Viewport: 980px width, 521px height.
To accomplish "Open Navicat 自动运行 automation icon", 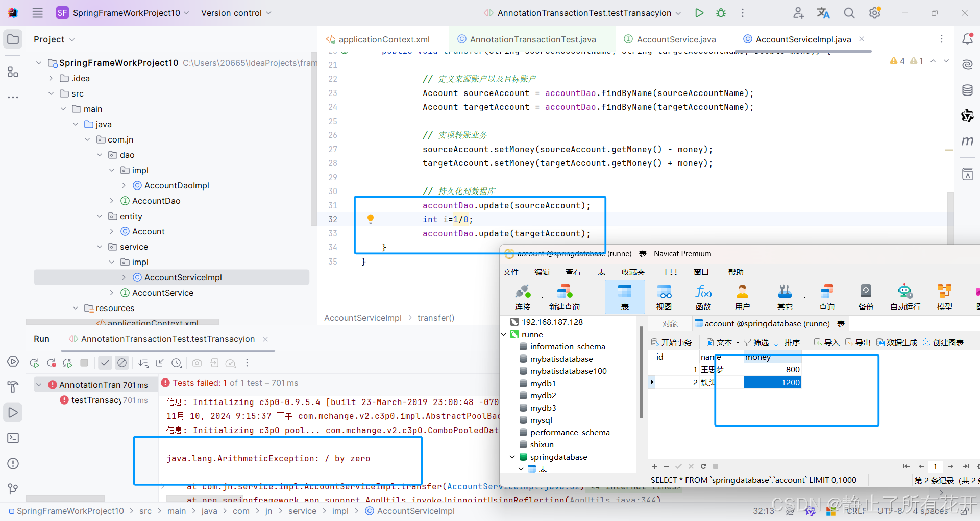I will tap(905, 298).
